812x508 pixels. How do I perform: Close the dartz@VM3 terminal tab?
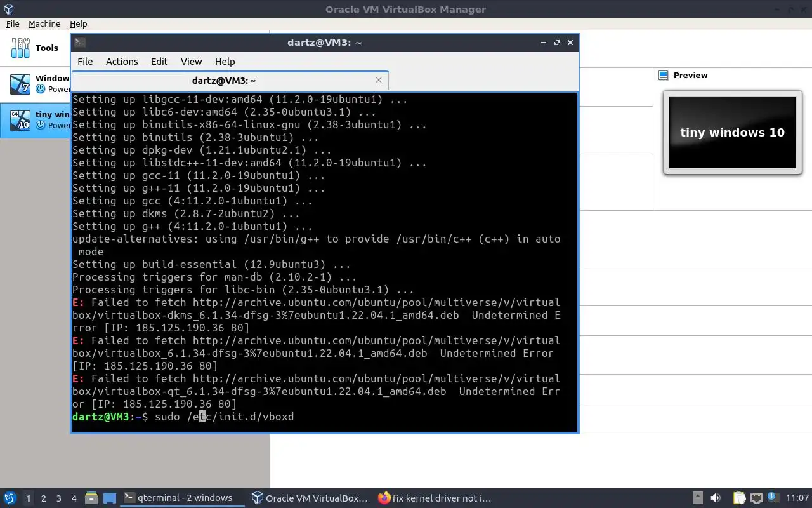379,80
